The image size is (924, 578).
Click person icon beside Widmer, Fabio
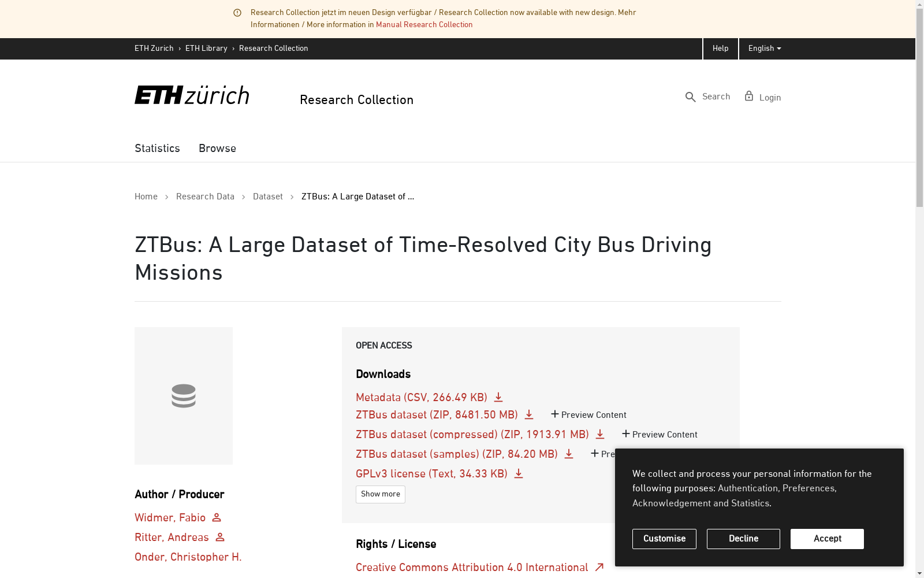click(217, 517)
